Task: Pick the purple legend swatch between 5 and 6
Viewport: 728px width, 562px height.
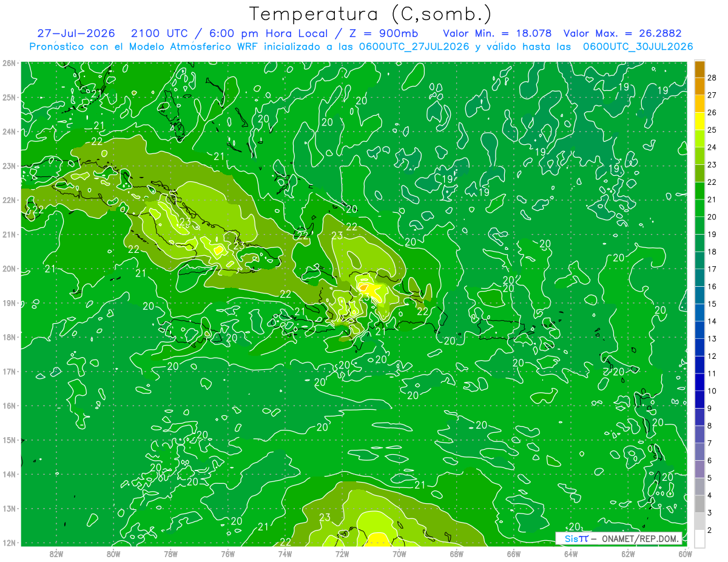Action: coord(699,469)
